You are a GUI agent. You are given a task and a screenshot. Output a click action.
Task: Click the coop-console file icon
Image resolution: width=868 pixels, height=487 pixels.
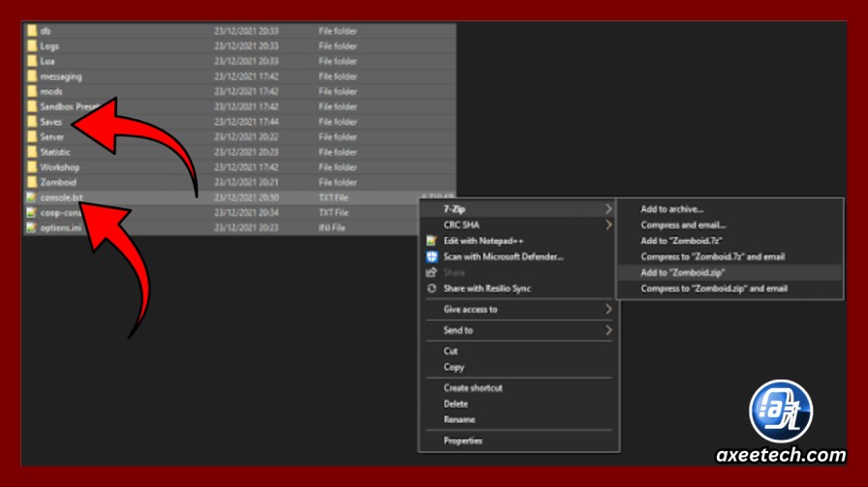click(32, 212)
